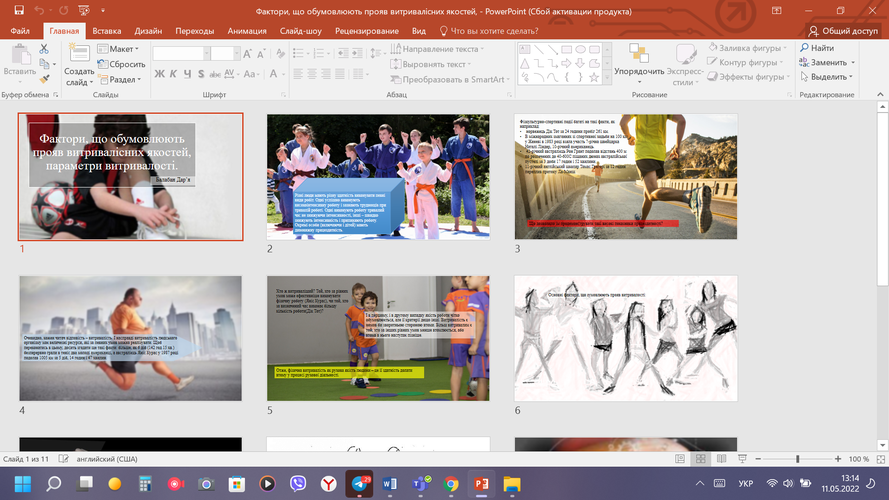Open Контур фигуры outline dropdown
Viewport: 889px width, 500px height.
(x=745, y=62)
